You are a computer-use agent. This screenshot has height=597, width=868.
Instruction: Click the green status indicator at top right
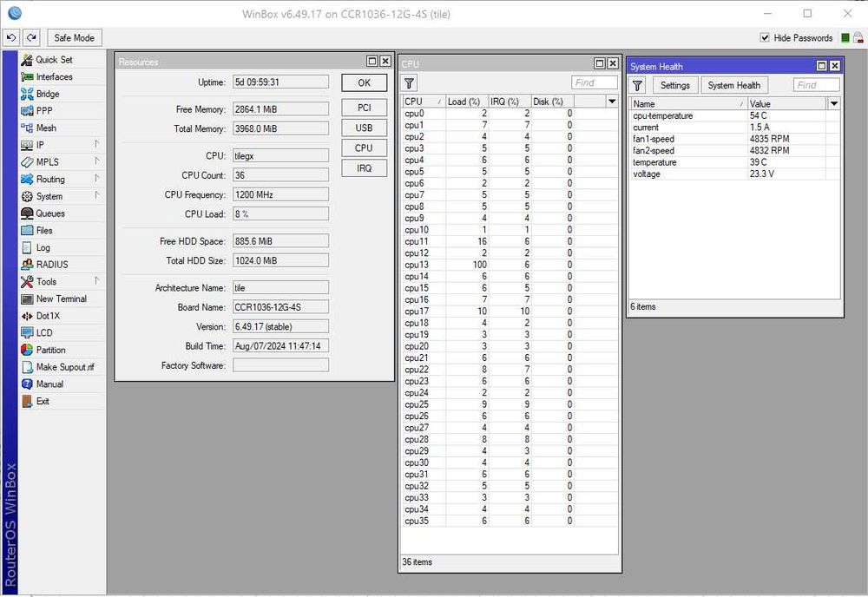[x=845, y=37]
